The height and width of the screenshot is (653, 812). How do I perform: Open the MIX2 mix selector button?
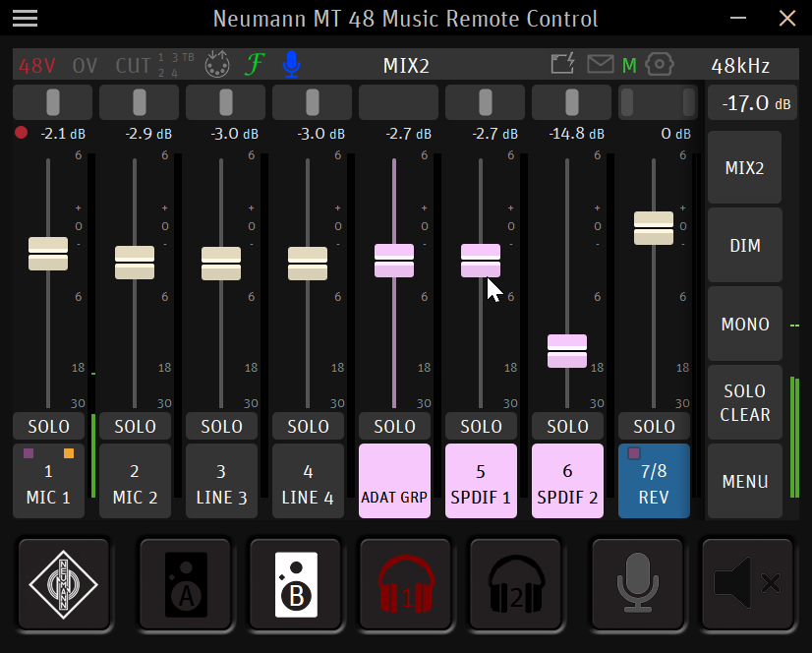click(745, 167)
